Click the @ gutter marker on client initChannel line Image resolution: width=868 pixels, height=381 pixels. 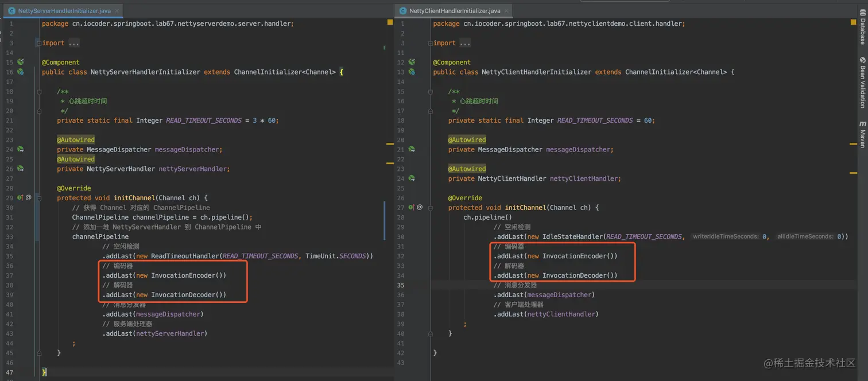click(420, 207)
